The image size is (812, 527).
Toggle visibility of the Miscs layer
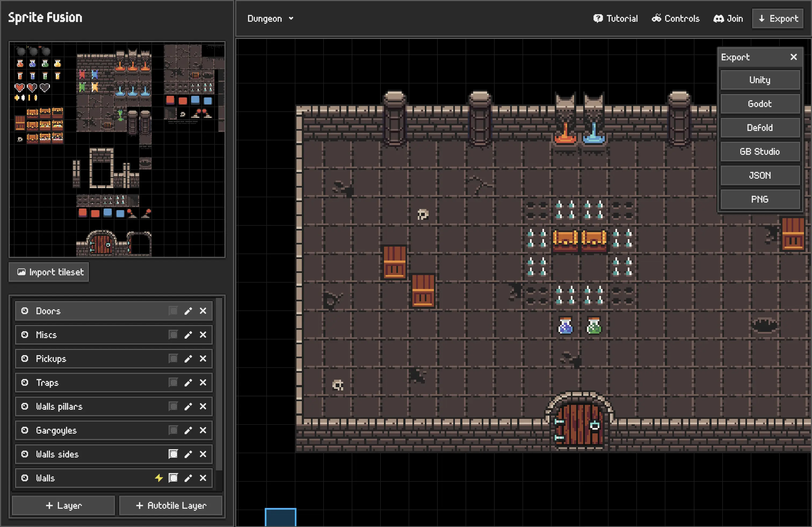pyautogui.click(x=24, y=334)
